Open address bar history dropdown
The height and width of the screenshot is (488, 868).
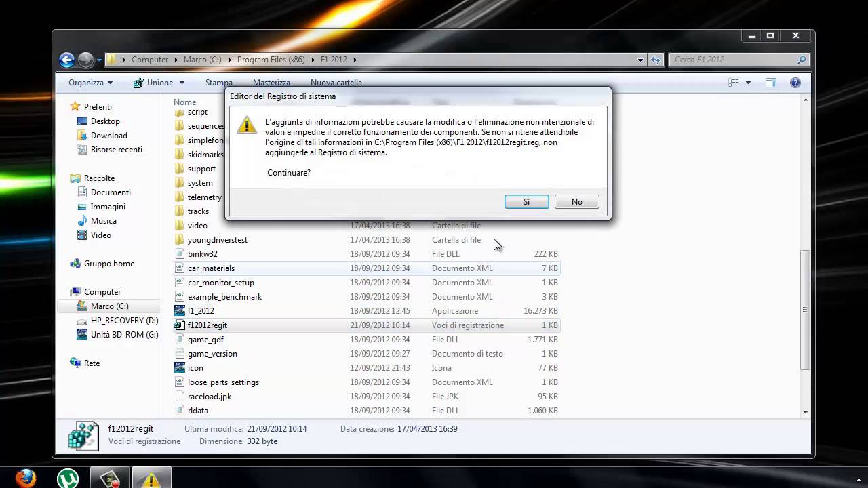(640, 60)
